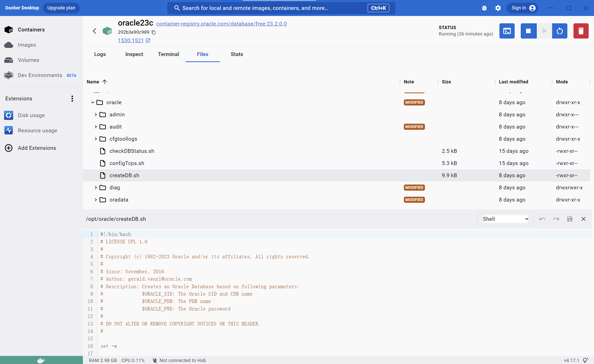Redo edit in file editor
Image resolution: width=594 pixels, height=364 pixels.
tap(556, 219)
